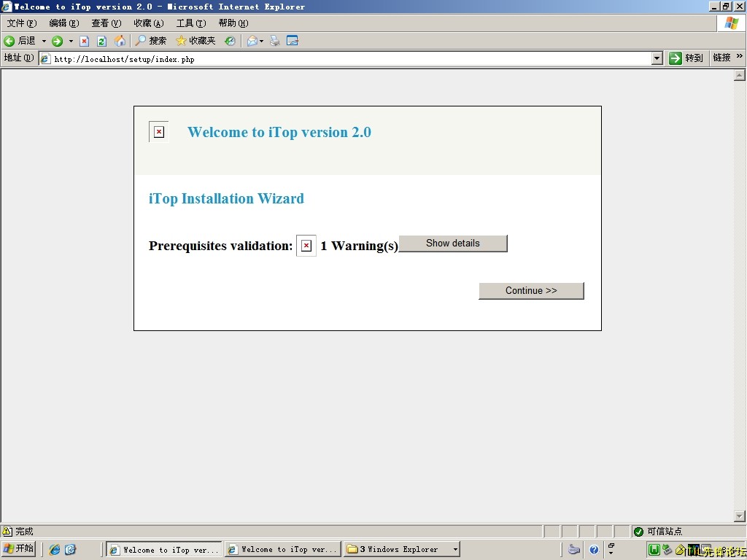Viewport: 747px width, 560px height.
Task: Launch Internet Explorer from quick launch
Action: point(55,550)
